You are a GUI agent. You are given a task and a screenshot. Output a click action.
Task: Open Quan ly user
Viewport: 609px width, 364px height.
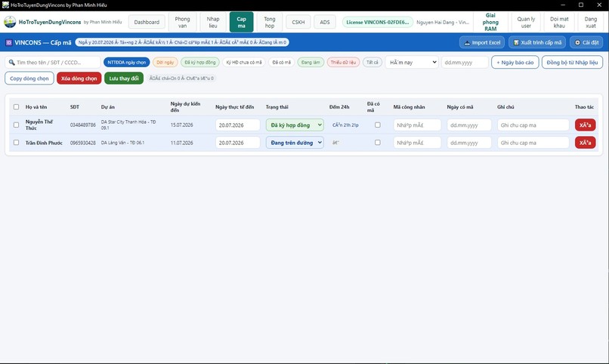coord(526,22)
